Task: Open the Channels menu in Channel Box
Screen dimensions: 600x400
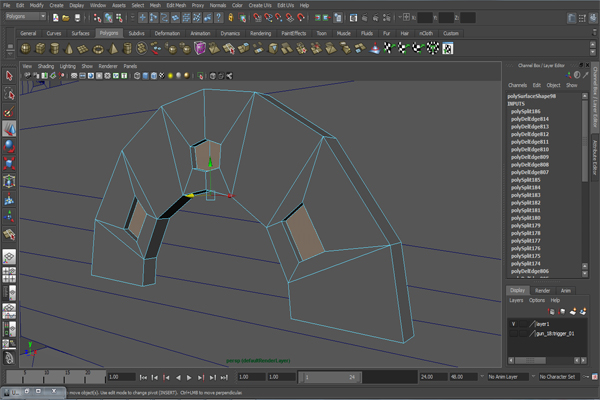Action: coord(517,85)
